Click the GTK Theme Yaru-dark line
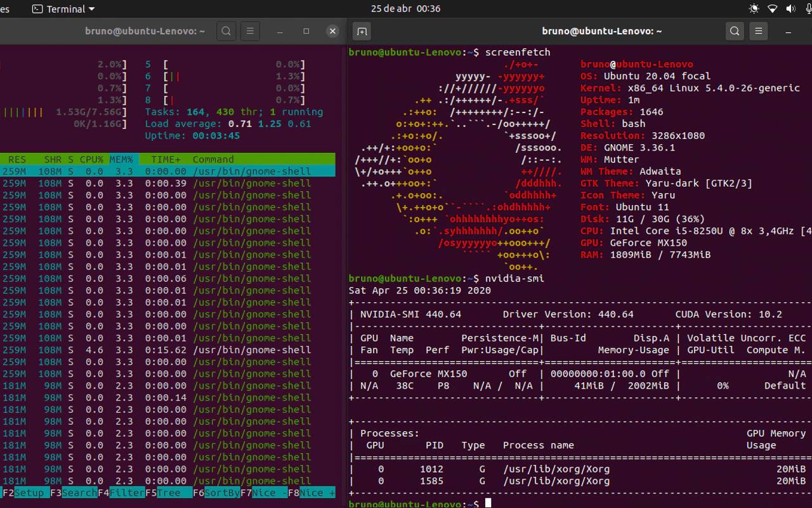Viewport: 812px width, 508px height. click(666, 184)
